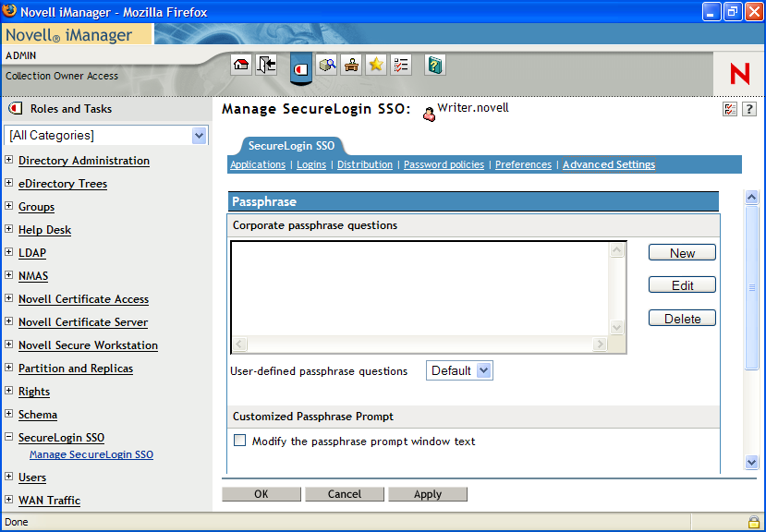Click the padlock icon in status bar
Image resolution: width=766 pixels, height=532 pixels.
click(x=753, y=521)
